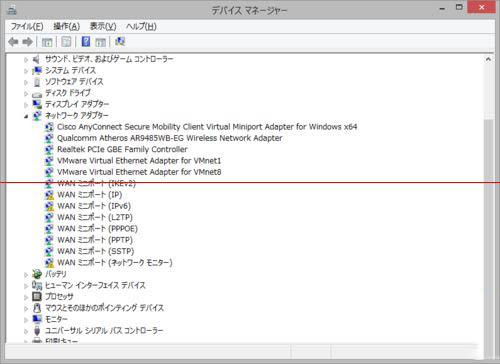Open the ヘルプ(H) menu
500x364 pixels.
point(141,26)
